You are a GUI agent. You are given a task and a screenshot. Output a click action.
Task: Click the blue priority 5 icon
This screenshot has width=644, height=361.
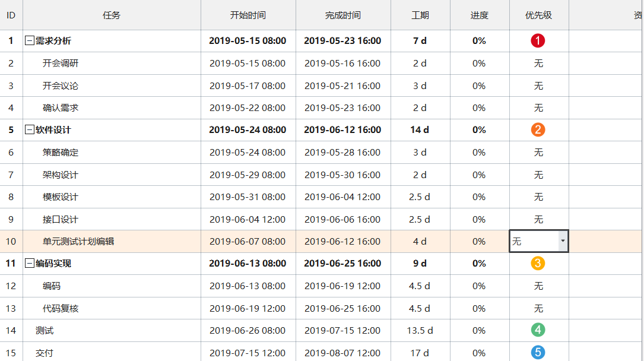(538, 353)
